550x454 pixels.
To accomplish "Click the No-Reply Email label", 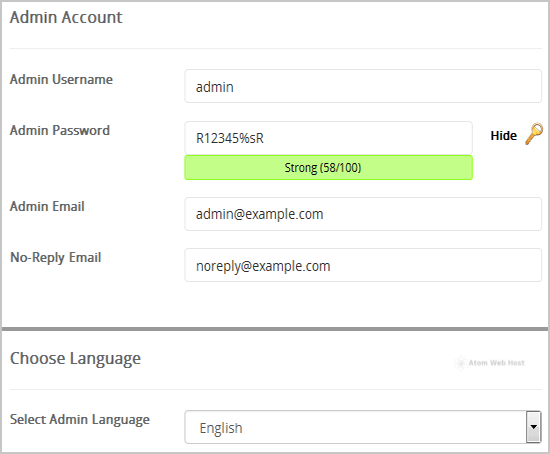I will [56, 258].
